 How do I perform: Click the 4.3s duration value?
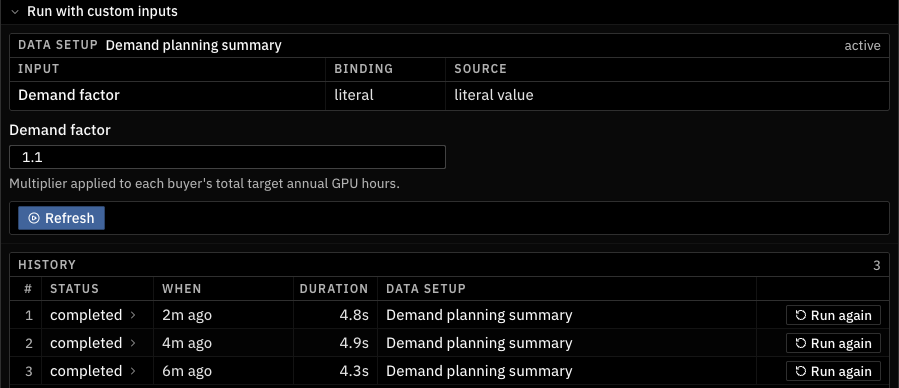[x=354, y=371]
